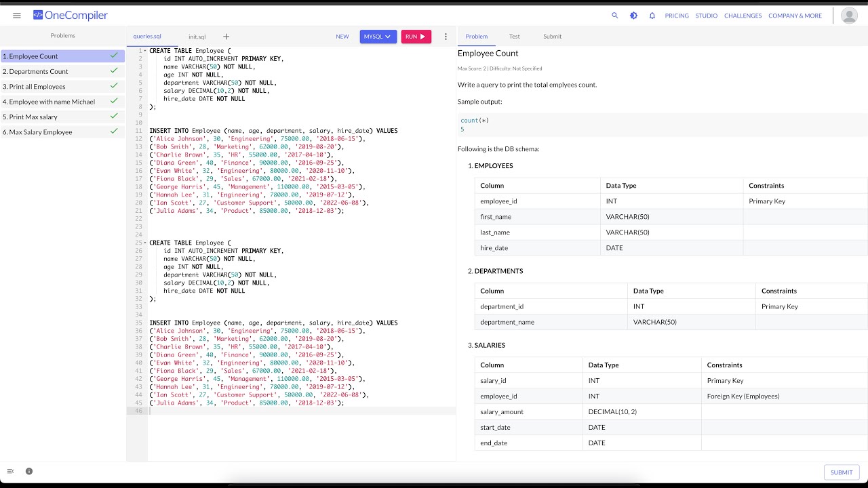Viewport: 868px width, 488px height.
Task: Open the search icon in header
Action: 615,16
